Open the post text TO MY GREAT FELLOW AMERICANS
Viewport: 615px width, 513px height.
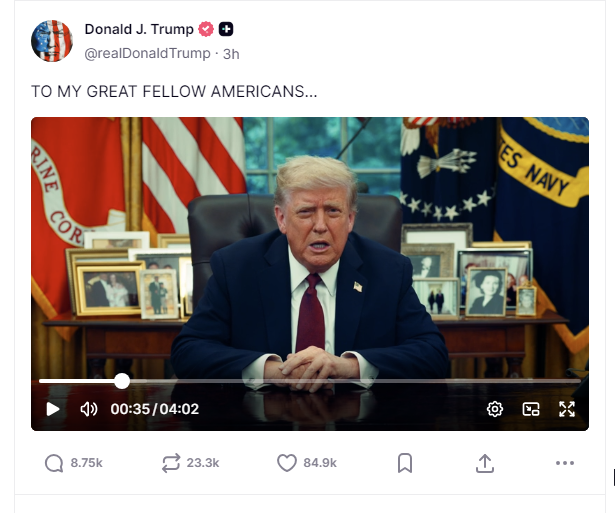click(x=174, y=91)
